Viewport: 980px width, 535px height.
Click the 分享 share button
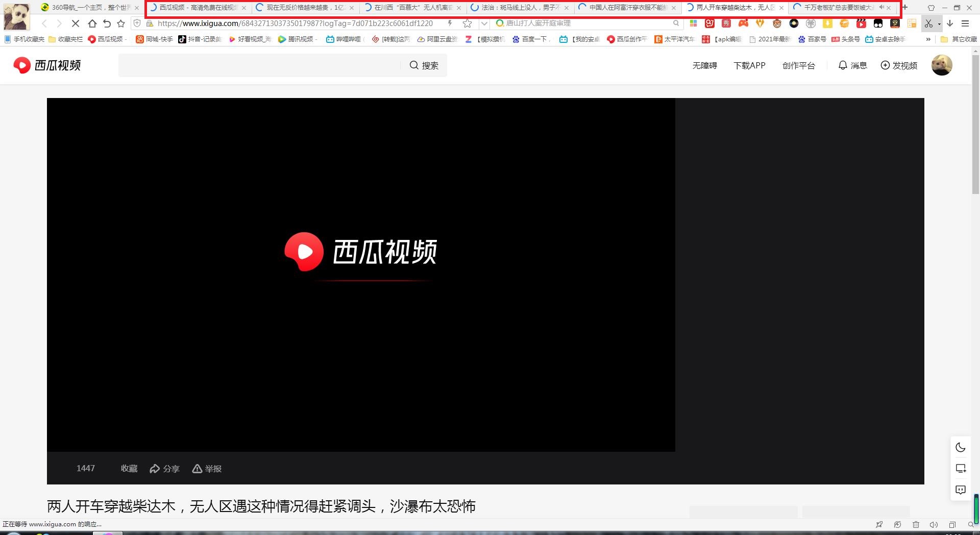coord(164,469)
